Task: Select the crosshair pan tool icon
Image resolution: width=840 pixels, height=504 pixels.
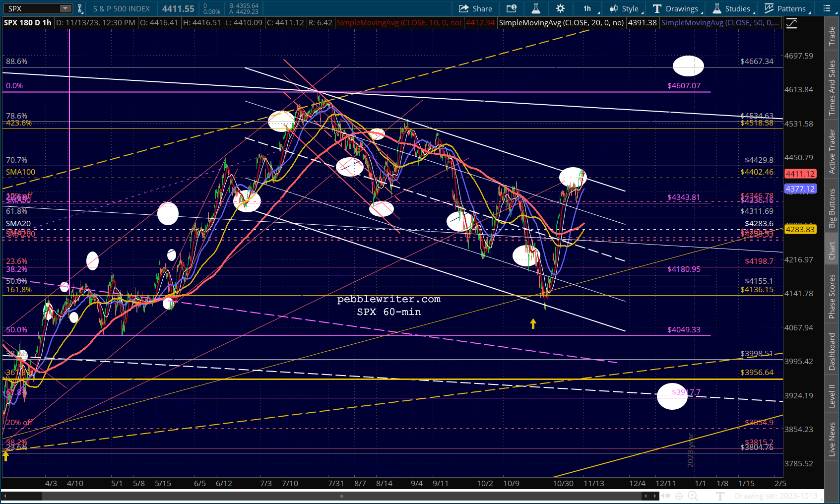Action: click(x=679, y=496)
